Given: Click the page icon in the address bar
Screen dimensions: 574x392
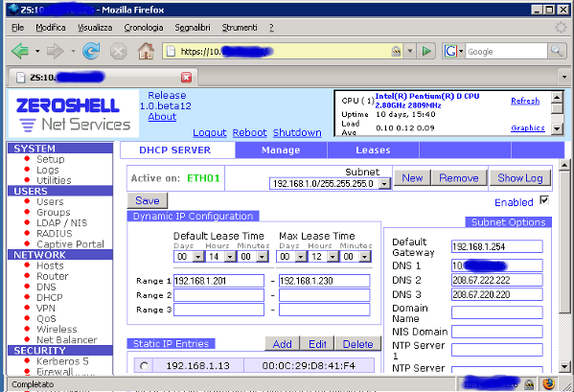Looking at the screenshot, I should pyautogui.click(x=171, y=52).
